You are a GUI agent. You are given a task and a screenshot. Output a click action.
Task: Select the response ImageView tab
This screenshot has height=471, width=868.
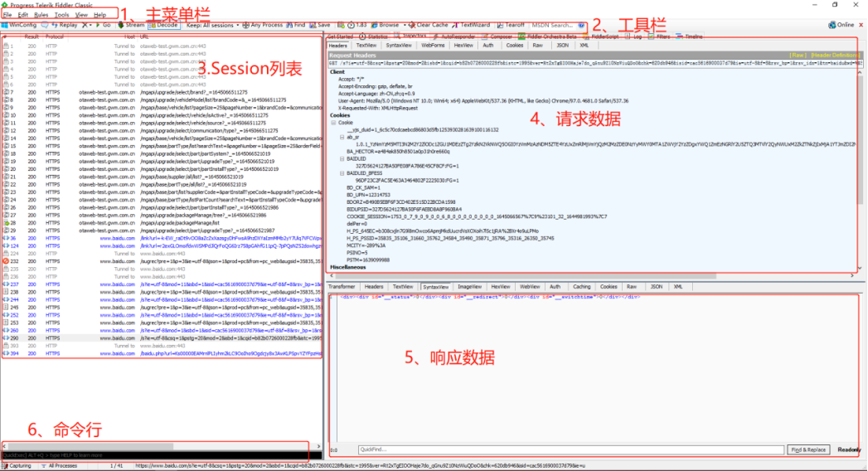470,287
